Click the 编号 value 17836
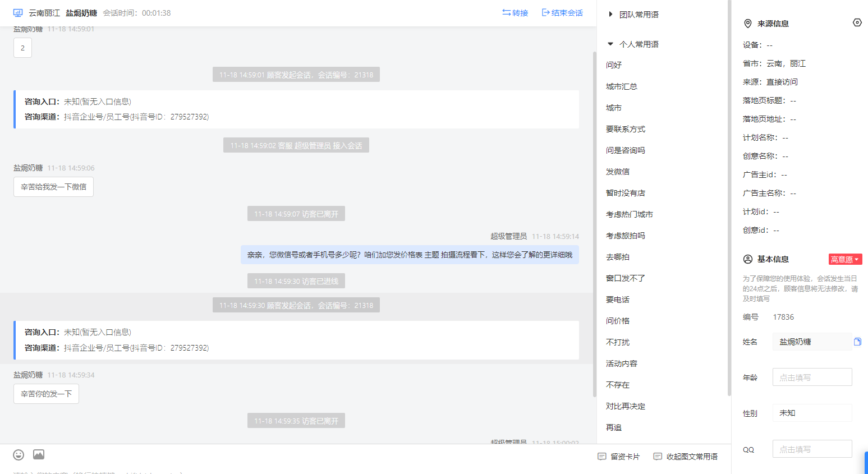This screenshot has height=474, width=868. [x=783, y=317]
